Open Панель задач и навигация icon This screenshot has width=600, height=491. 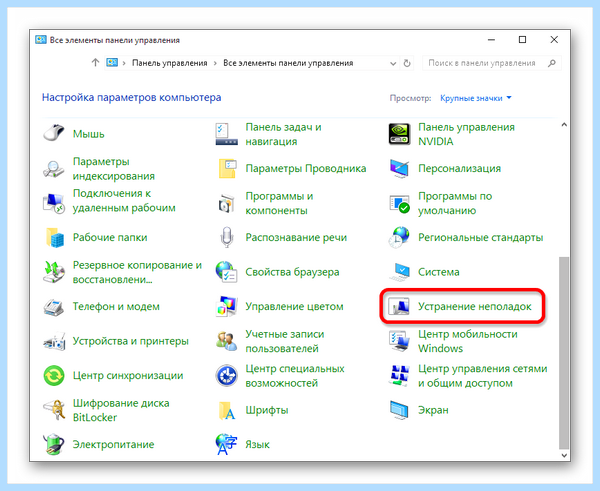coord(227,134)
